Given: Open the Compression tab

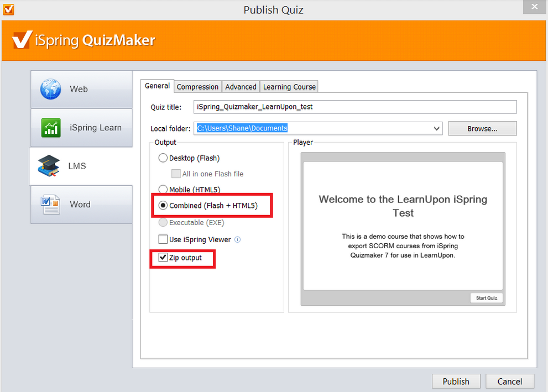Looking at the screenshot, I should pos(197,87).
